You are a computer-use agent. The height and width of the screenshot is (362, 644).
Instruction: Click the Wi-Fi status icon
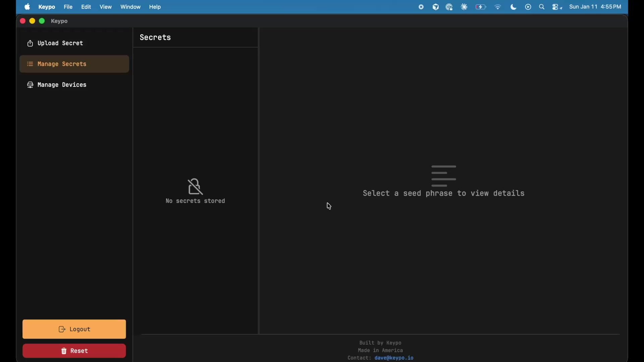pos(498,7)
